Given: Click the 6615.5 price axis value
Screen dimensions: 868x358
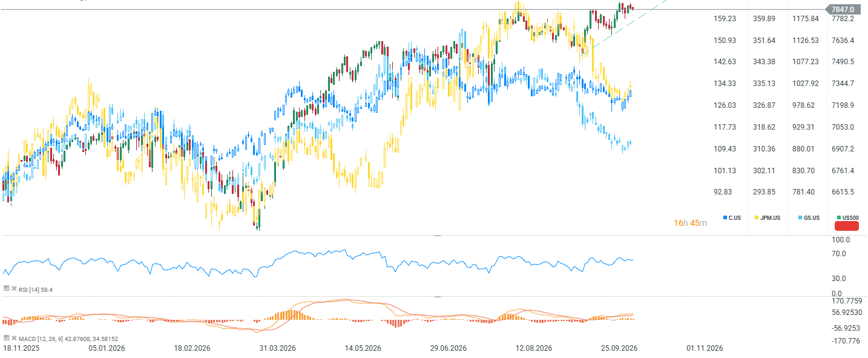Looking at the screenshot, I should (x=843, y=192).
